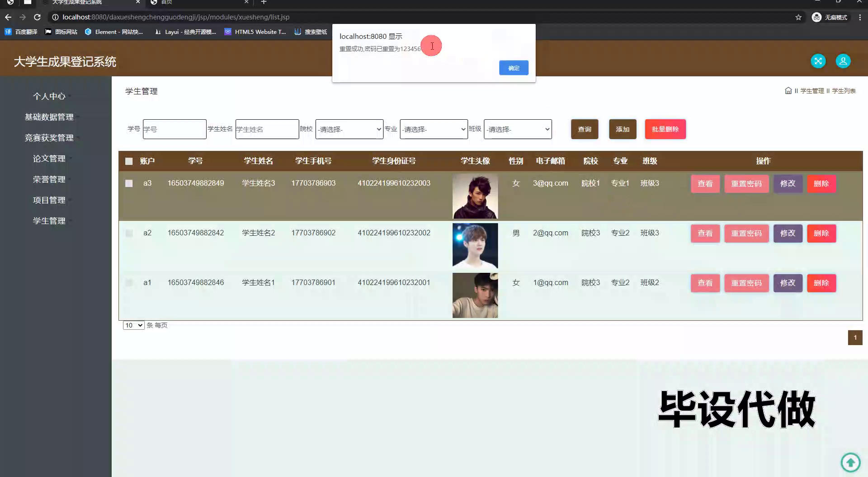This screenshot has width=868, height=477.
Task: Open the 班级 filter dropdown
Action: pos(518,129)
